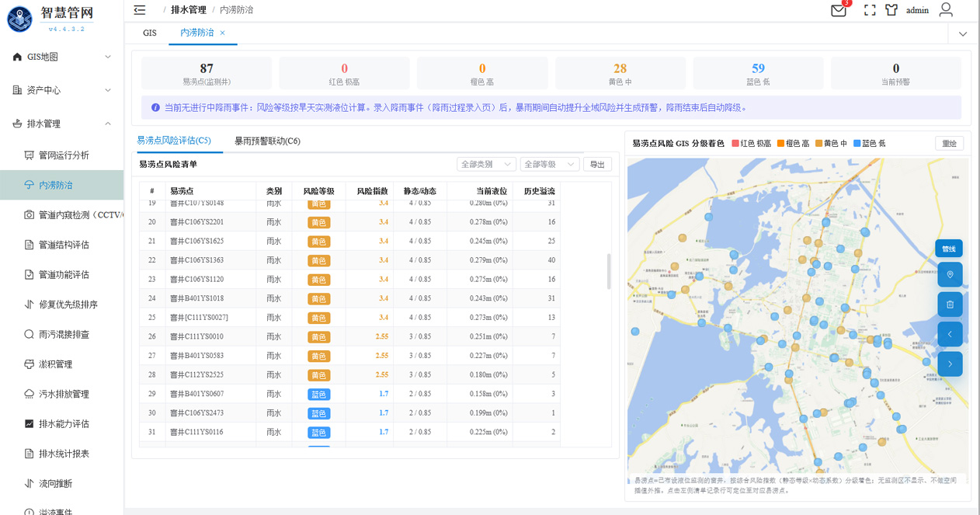This screenshot has width=980, height=515.
Task: Click the 重绘 redraw button
Action: pos(950,143)
